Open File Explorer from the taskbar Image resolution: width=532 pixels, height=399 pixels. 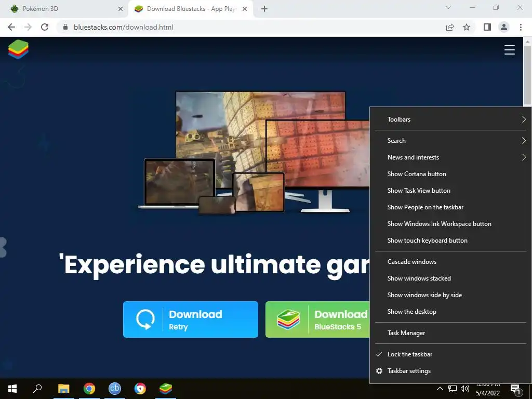click(63, 389)
